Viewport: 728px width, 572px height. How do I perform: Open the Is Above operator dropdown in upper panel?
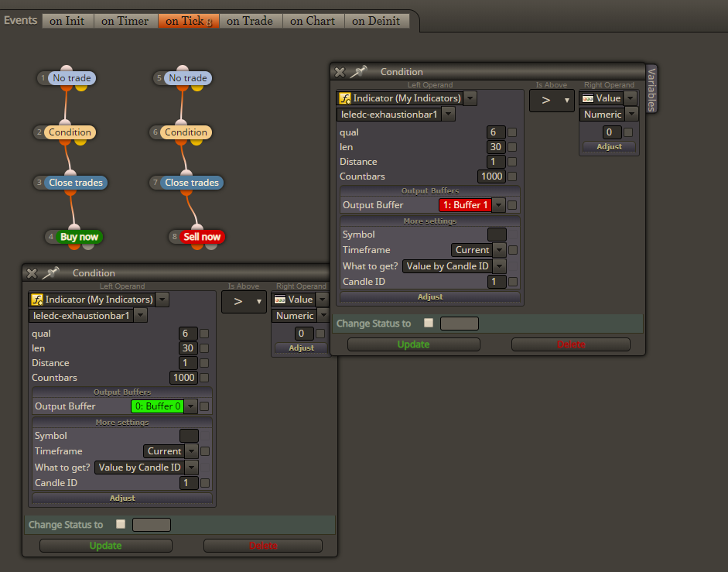(552, 100)
